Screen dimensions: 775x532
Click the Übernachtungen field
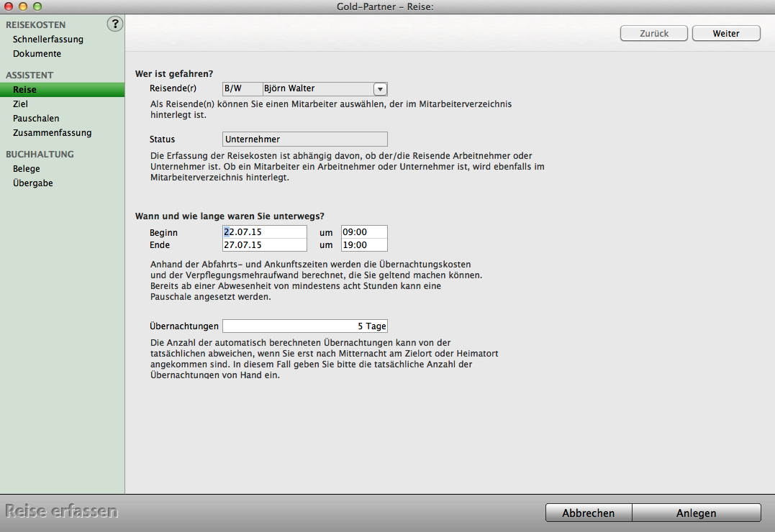[304, 326]
